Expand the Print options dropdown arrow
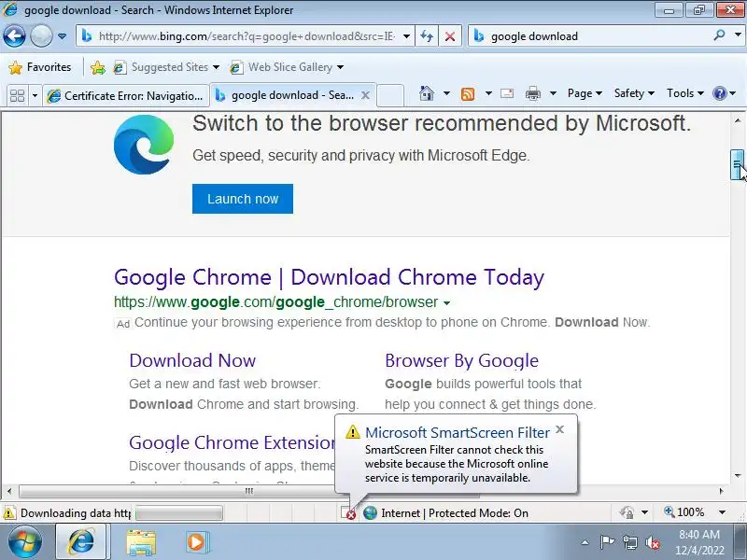This screenshot has width=747, height=560. [x=553, y=93]
